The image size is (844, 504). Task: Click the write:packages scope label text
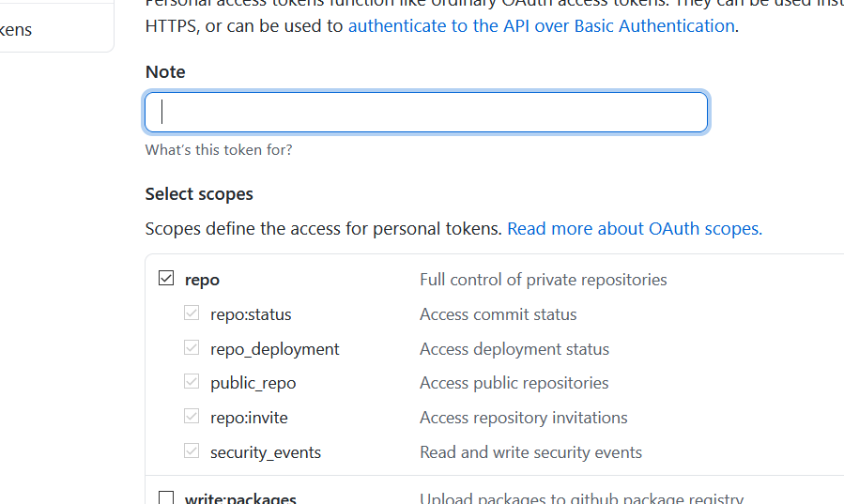(x=240, y=498)
